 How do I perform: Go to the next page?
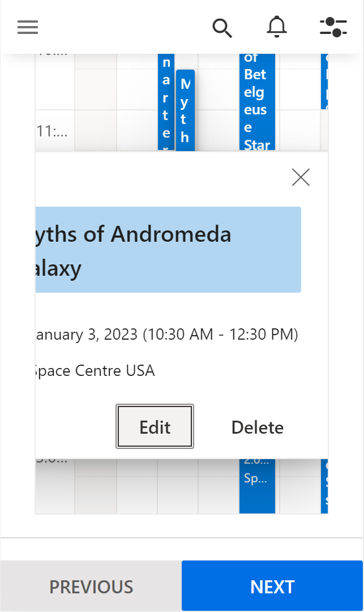[x=272, y=586]
